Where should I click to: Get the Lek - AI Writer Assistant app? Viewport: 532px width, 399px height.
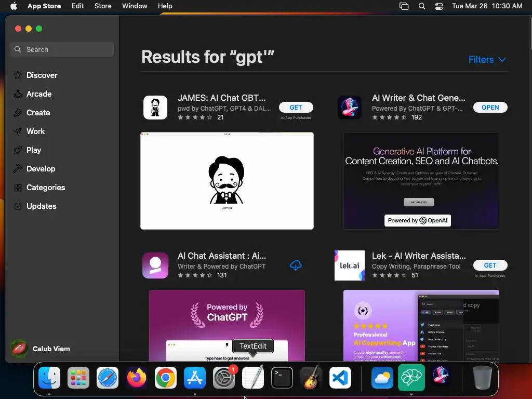(490, 265)
